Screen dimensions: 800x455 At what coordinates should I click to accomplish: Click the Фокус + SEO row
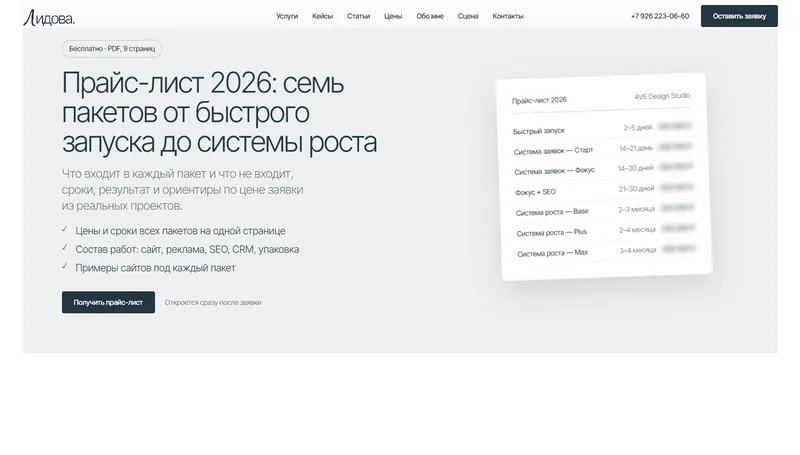click(605, 190)
